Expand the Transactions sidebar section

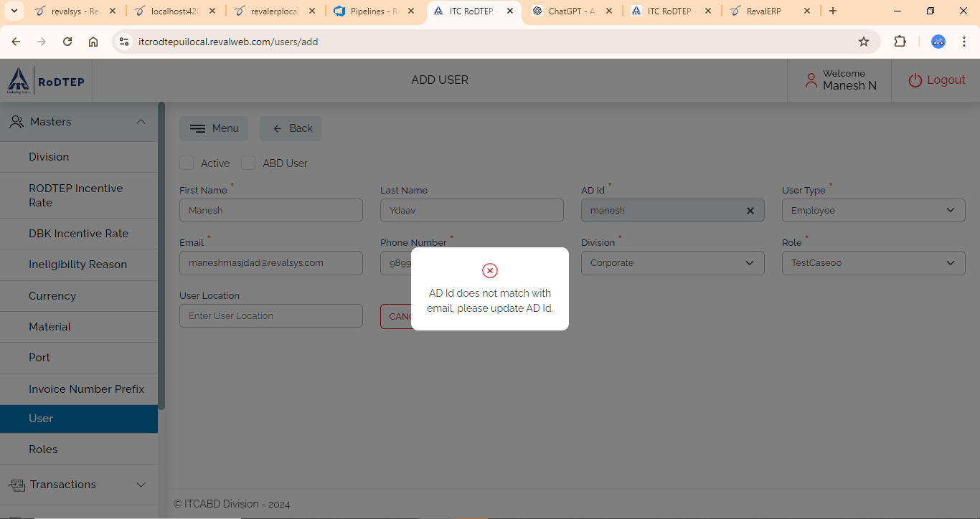pos(141,485)
